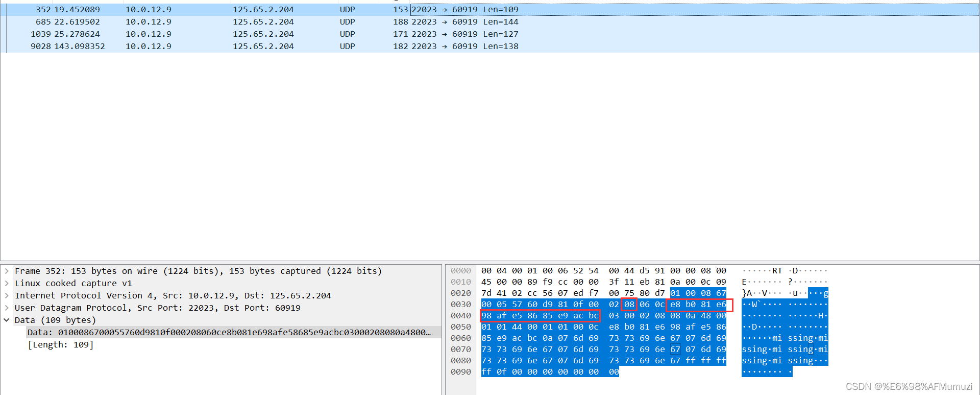
Task: Click hex offset 0060 row label
Action: pos(461,338)
